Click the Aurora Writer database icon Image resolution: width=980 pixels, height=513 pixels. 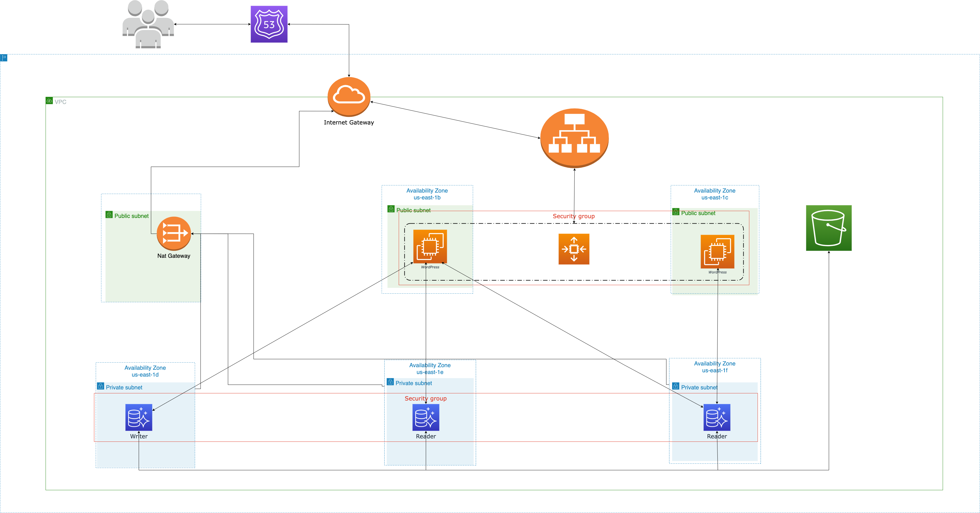coord(138,417)
